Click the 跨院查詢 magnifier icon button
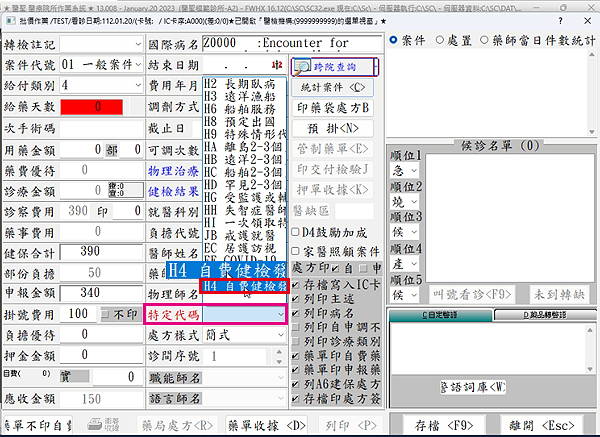 coord(334,67)
